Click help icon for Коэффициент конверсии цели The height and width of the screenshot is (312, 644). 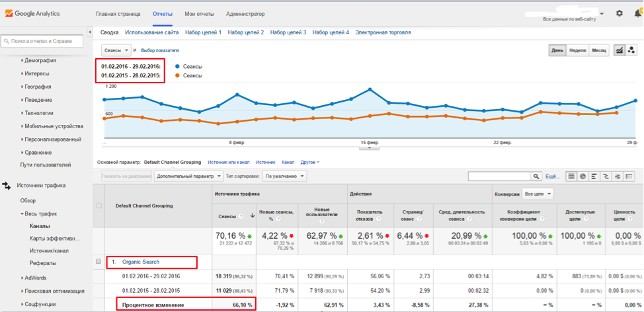click(x=542, y=219)
